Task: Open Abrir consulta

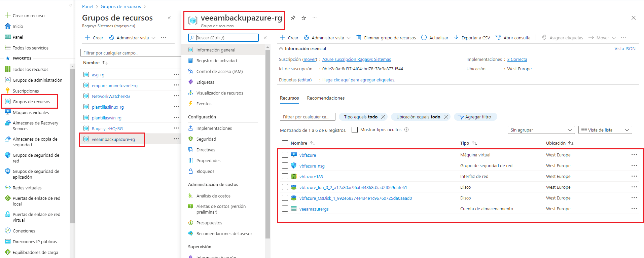Action: (x=513, y=38)
